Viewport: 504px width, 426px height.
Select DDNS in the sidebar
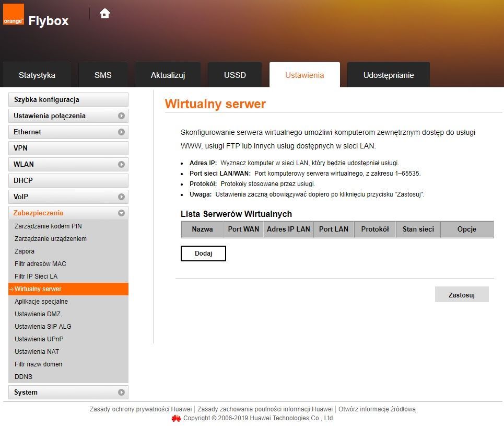pyautogui.click(x=24, y=377)
